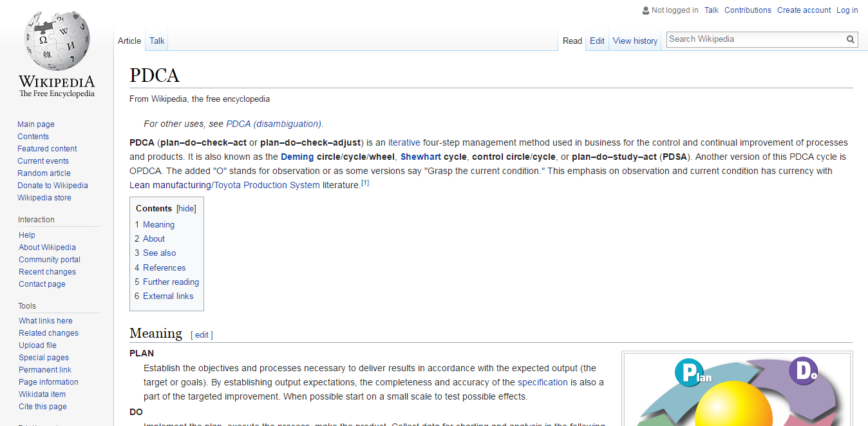Screen dimensions: 868x426
Task: Click the PDCA page title heading
Action: [x=155, y=75]
